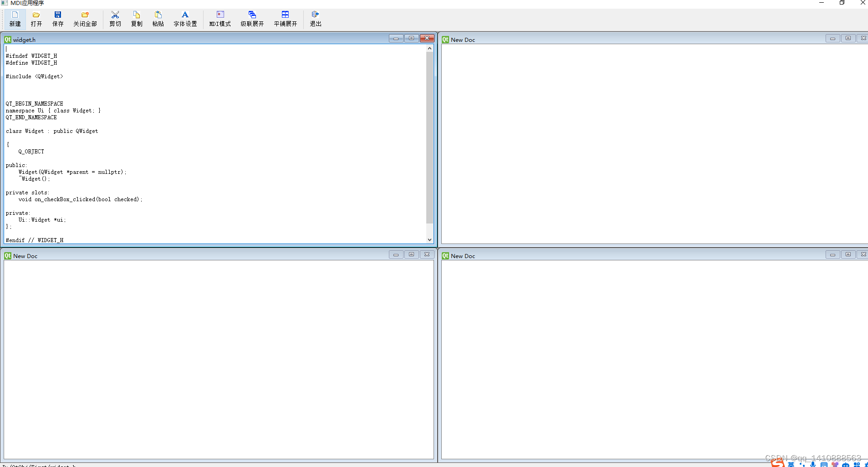Click the widget.h vertical scrollbar thumb
868x467 pixels.
(x=429, y=137)
